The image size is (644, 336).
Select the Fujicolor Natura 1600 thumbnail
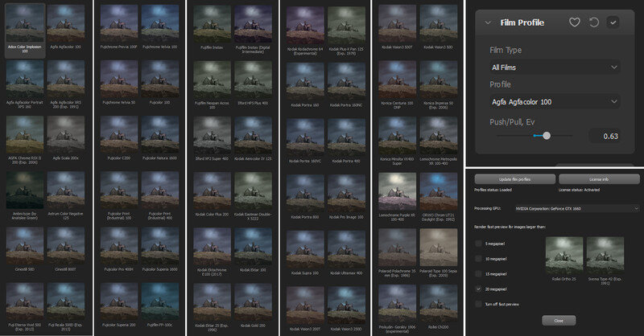pos(159,135)
